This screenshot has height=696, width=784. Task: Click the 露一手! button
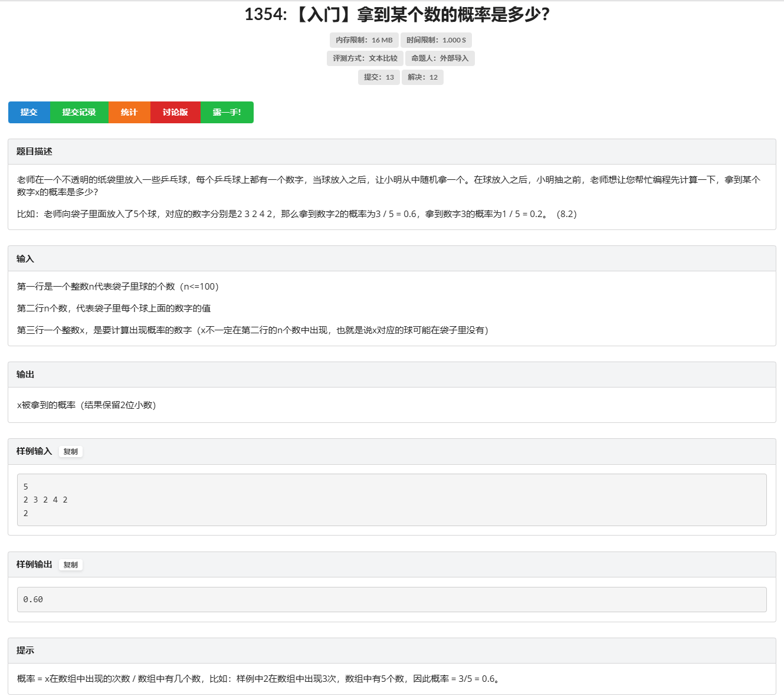tap(227, 112)
